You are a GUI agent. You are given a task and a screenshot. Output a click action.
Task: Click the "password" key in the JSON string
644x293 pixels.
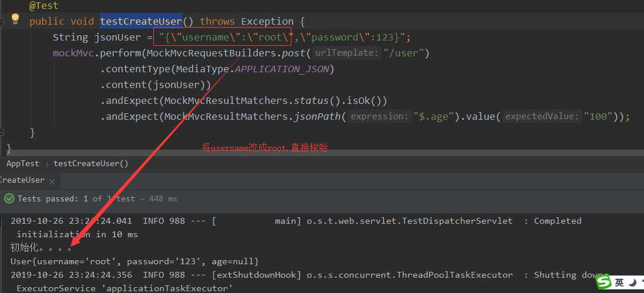[335, 38]
